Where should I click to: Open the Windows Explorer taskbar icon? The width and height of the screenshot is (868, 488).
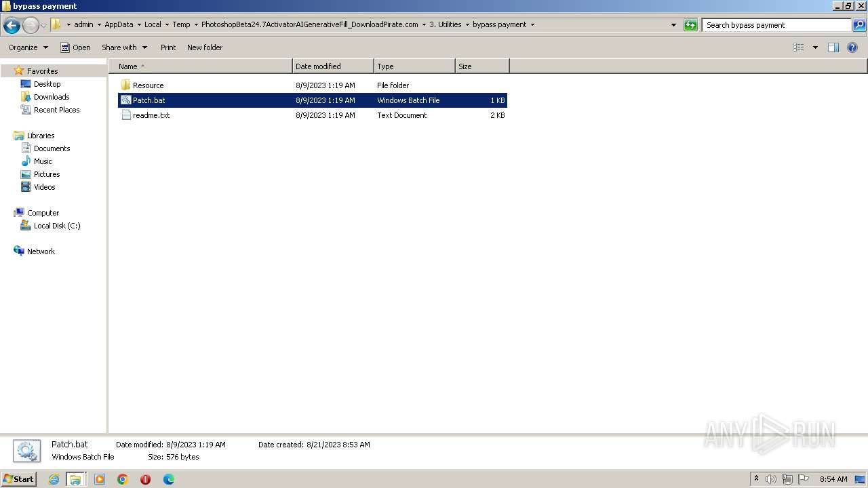[75, 479]
